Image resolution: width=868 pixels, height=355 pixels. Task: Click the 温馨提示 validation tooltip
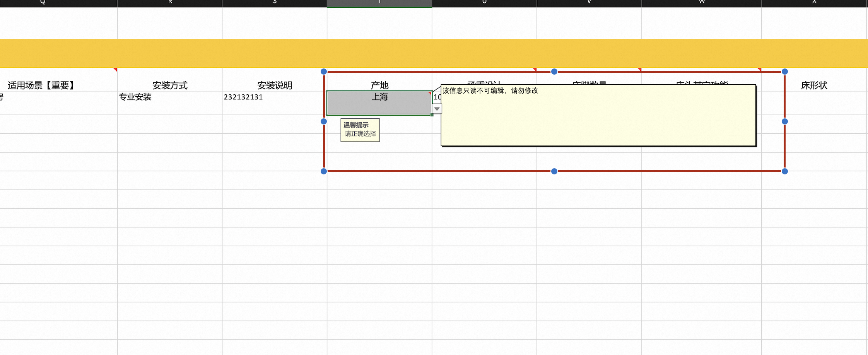pos(360,130)
